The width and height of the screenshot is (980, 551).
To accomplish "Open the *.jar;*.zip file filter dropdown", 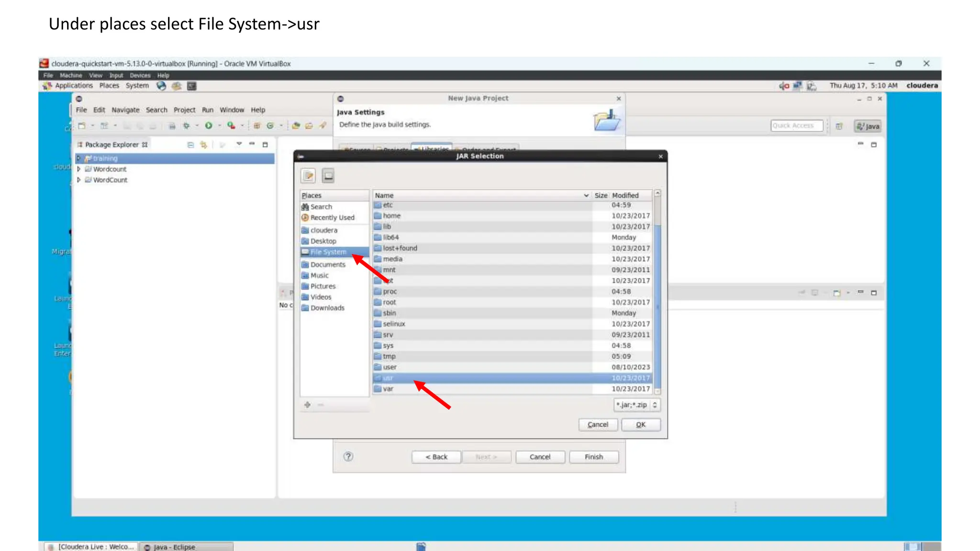I will [x=637, y=405].
